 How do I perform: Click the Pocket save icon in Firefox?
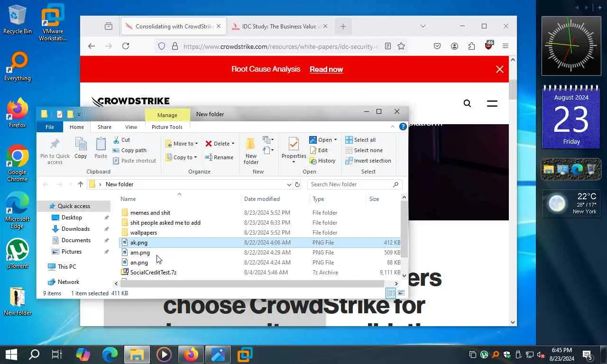coord(437,46)
